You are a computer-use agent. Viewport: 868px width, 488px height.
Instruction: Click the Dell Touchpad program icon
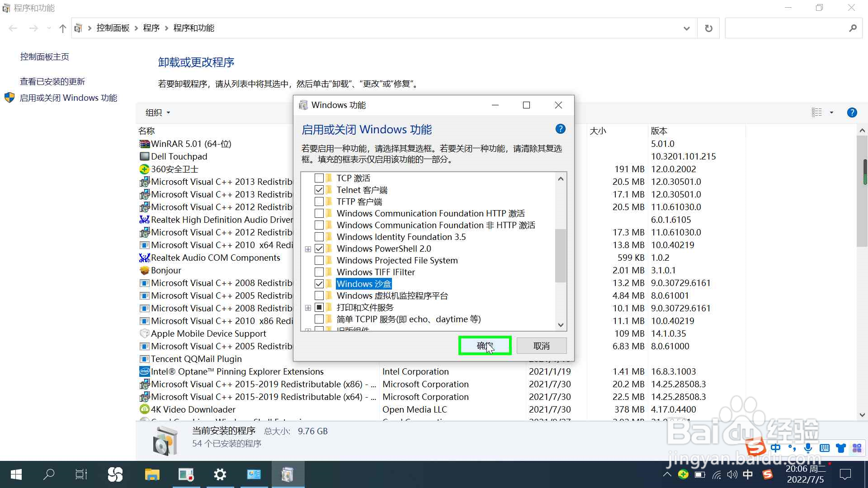pos(144,156)
